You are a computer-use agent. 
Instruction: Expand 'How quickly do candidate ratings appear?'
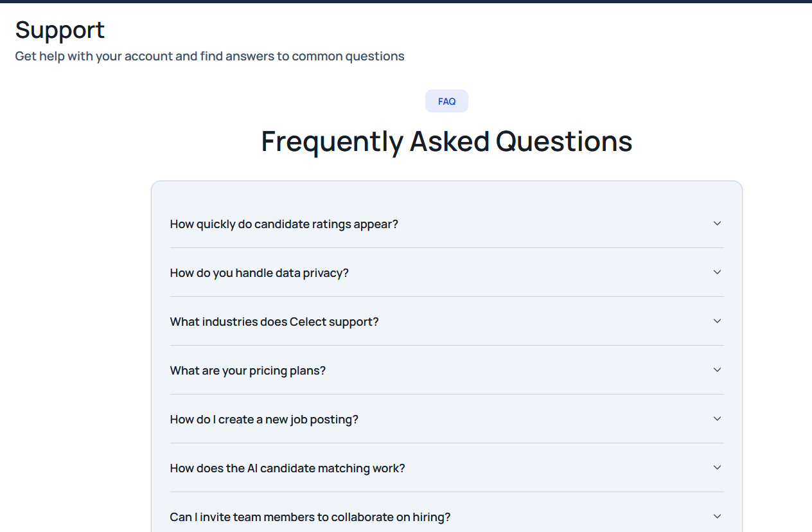284,224
